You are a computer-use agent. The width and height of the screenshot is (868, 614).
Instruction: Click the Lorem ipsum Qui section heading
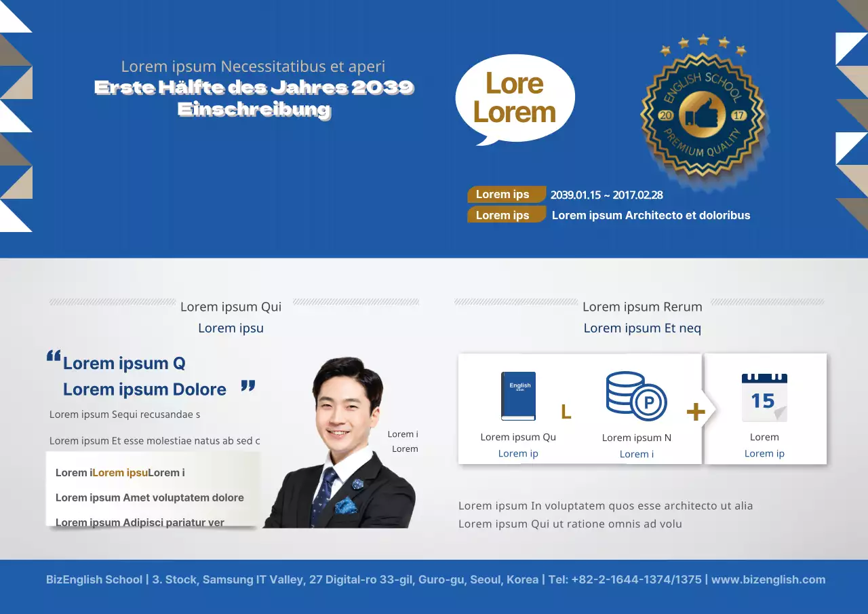(231, 307)
